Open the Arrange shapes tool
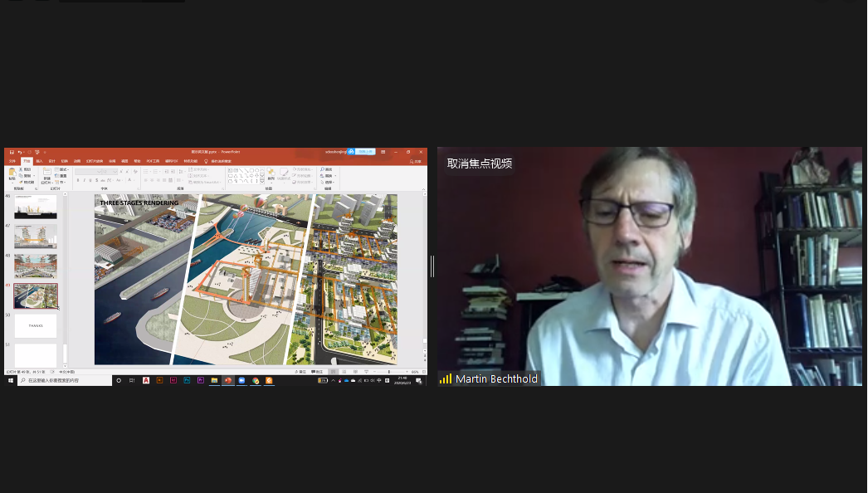The width and height of the screenshot is (868, 493). pyautogui.click(x=271, y=174)
